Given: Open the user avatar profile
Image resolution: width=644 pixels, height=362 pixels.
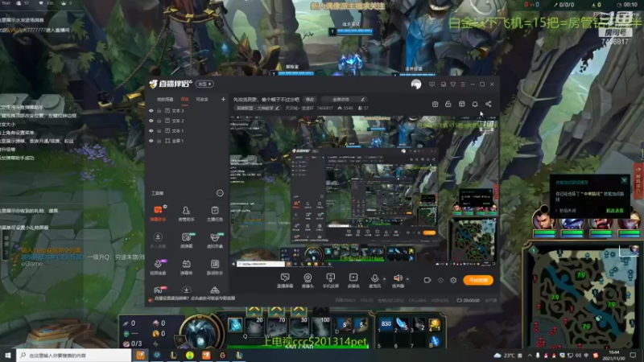Looking at the screenshot, I should [x=416, y=84].
